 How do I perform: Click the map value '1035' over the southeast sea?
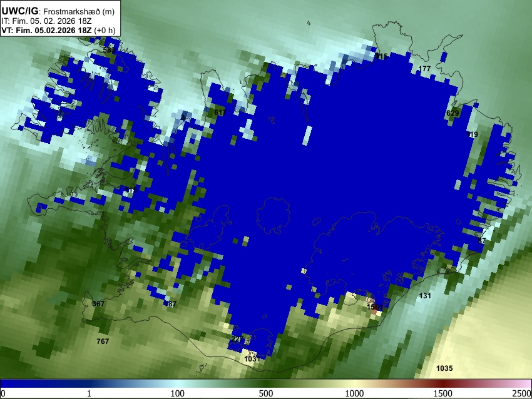pos(444,368)
